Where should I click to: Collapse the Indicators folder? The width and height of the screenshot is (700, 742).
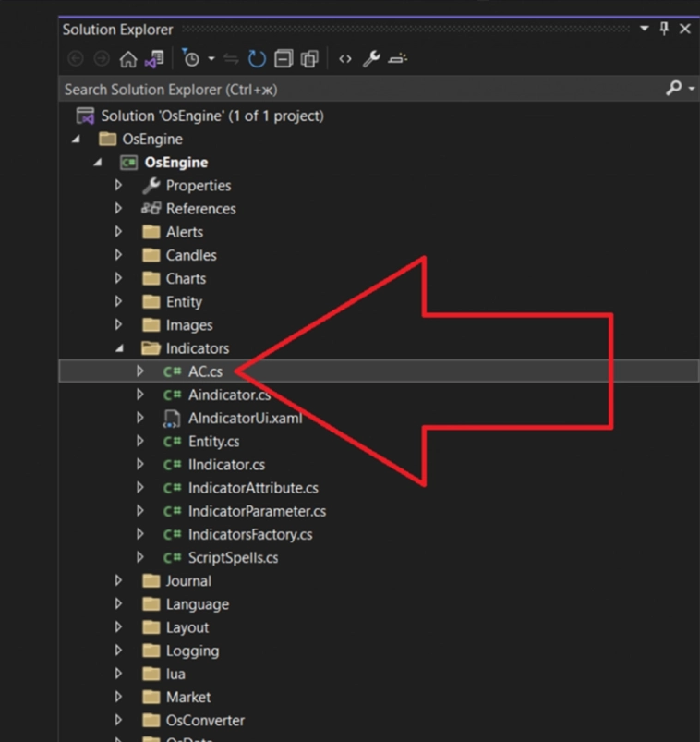tap(119, 348)
